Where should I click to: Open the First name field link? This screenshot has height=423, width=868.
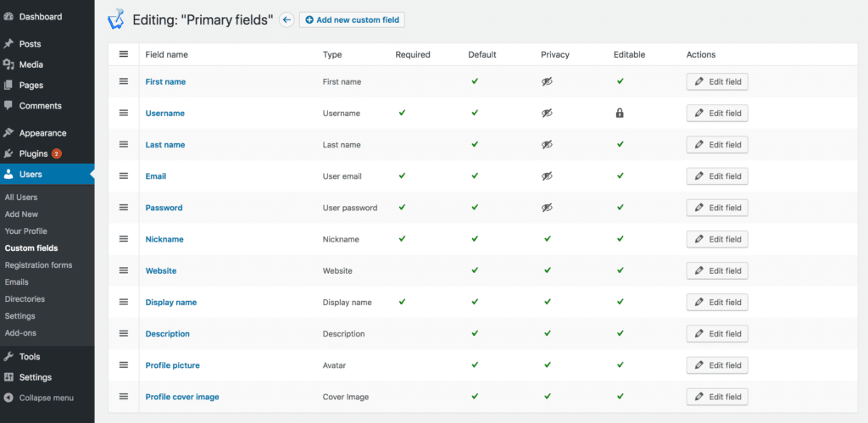click(165, 81)
